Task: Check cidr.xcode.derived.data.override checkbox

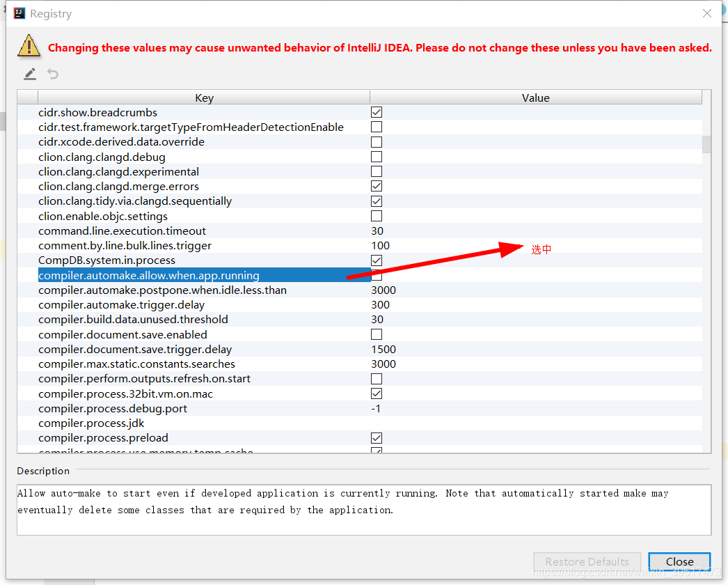Action: click(377, 141)
